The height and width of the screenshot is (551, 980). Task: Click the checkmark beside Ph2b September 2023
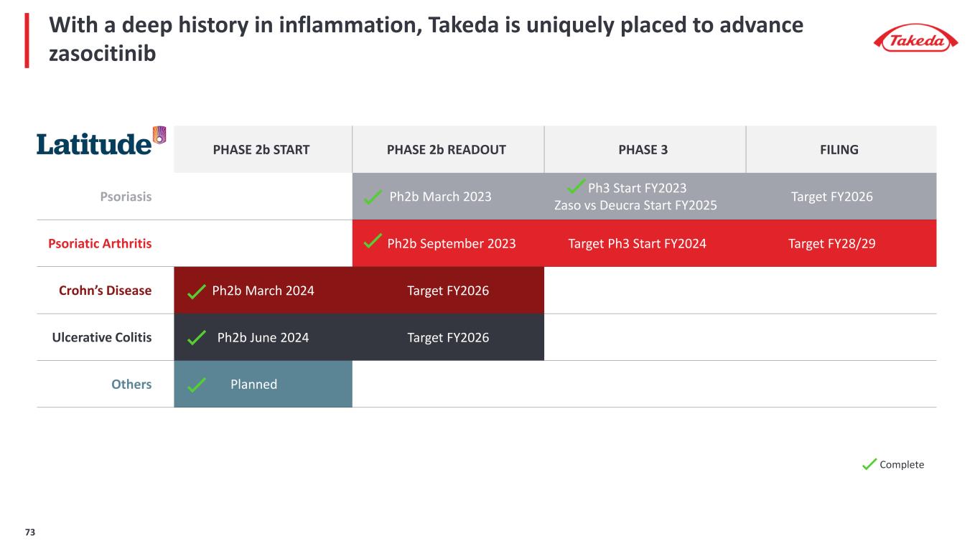click(x=371, y=243)
